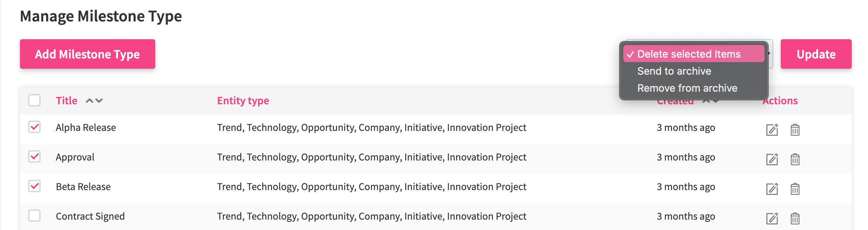868x230 pixels.
Task: Check the Contract Signed checkbox
Action: [34, 216]
